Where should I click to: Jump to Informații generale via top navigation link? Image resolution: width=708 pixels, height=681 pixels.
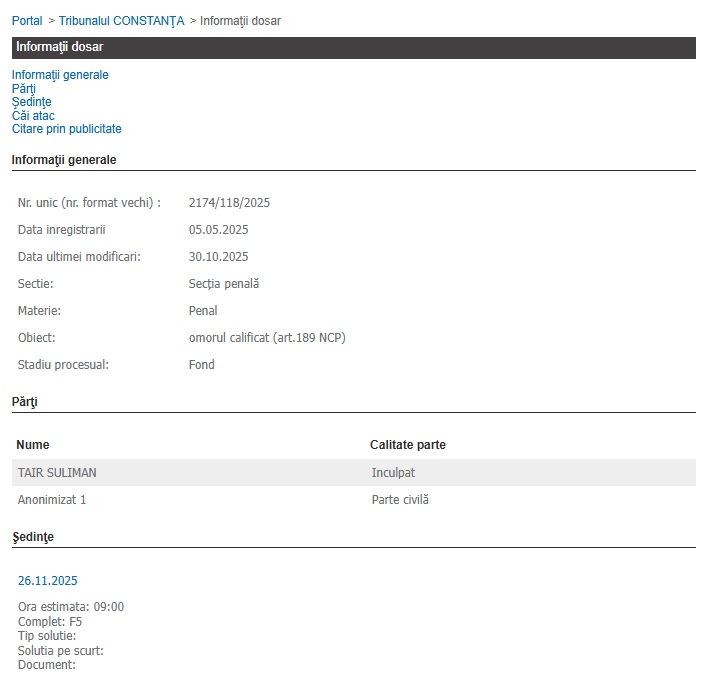(x=60, y=75)
